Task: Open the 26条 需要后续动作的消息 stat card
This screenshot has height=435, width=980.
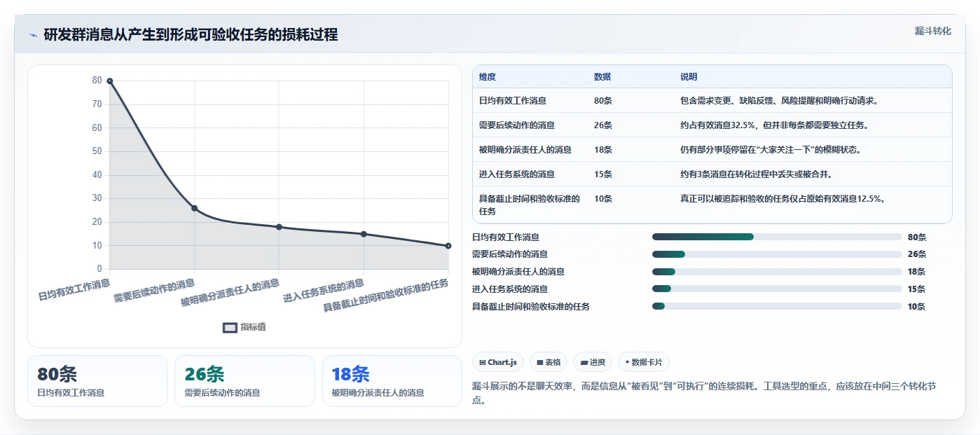Action: pos(244,381)
